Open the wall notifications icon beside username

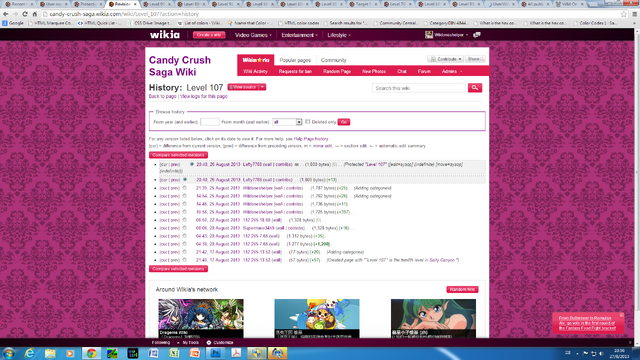[476, 35]
